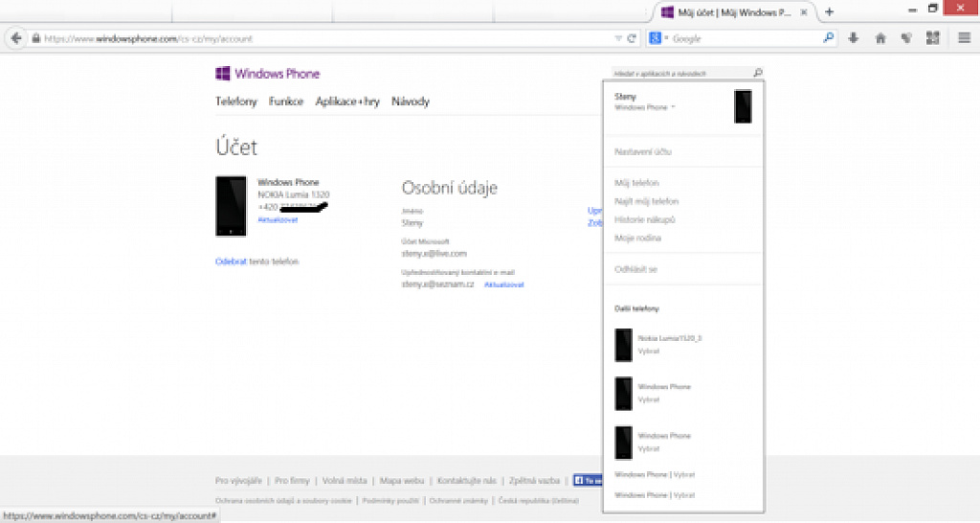Open the Google search engine selector icon

656,38
